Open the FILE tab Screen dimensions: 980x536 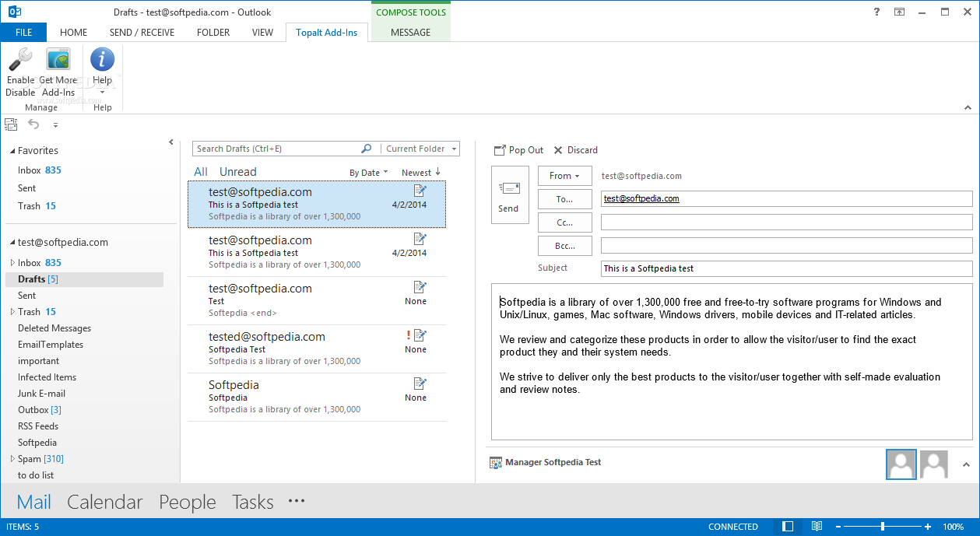pos(23,33)
